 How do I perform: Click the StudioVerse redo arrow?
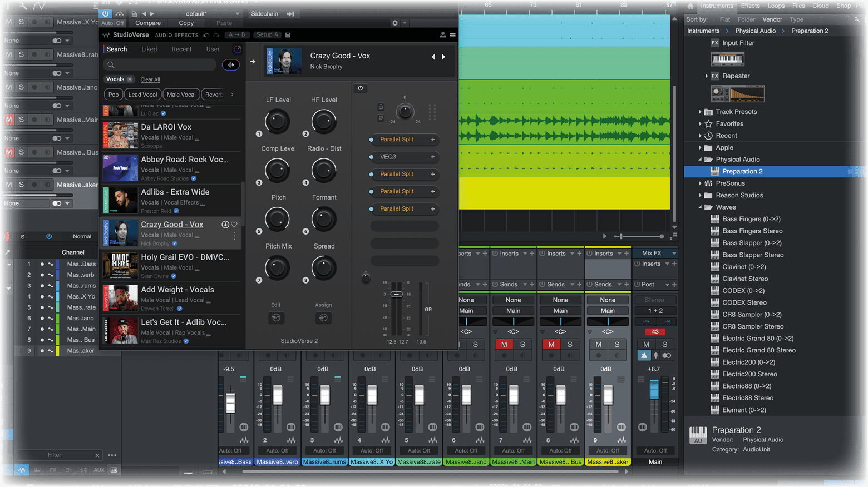(x=216, y=35)
